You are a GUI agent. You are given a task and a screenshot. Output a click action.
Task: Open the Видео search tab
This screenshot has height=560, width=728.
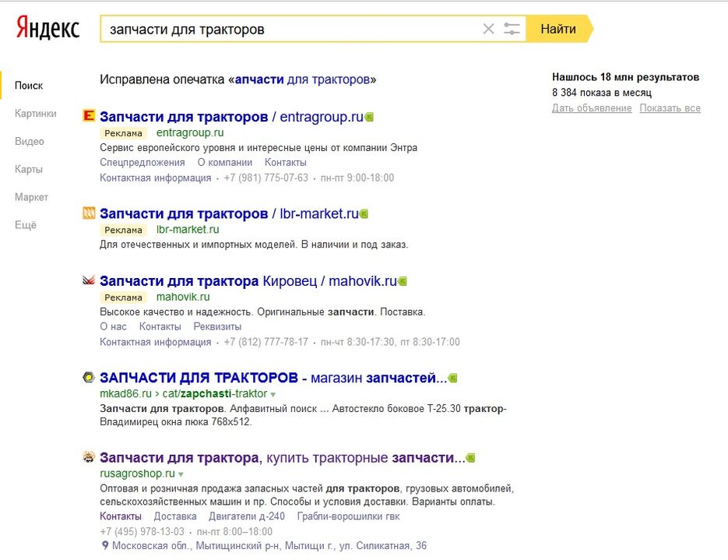(x=30, y=141)
